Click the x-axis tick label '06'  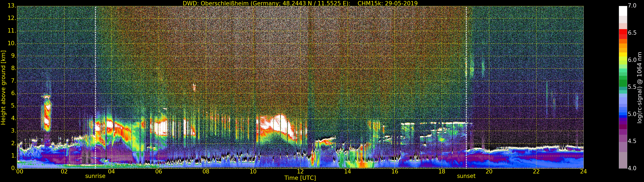159,172
